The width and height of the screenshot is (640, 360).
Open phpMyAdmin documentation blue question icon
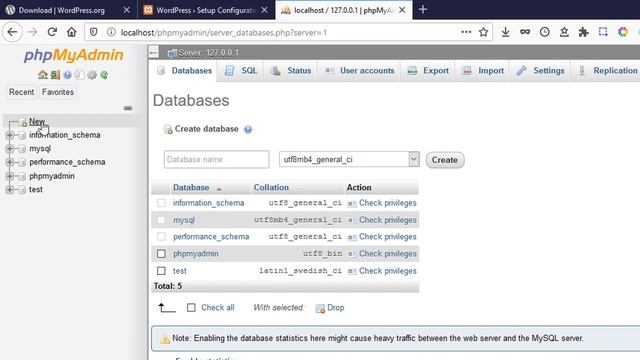[67, 75]
